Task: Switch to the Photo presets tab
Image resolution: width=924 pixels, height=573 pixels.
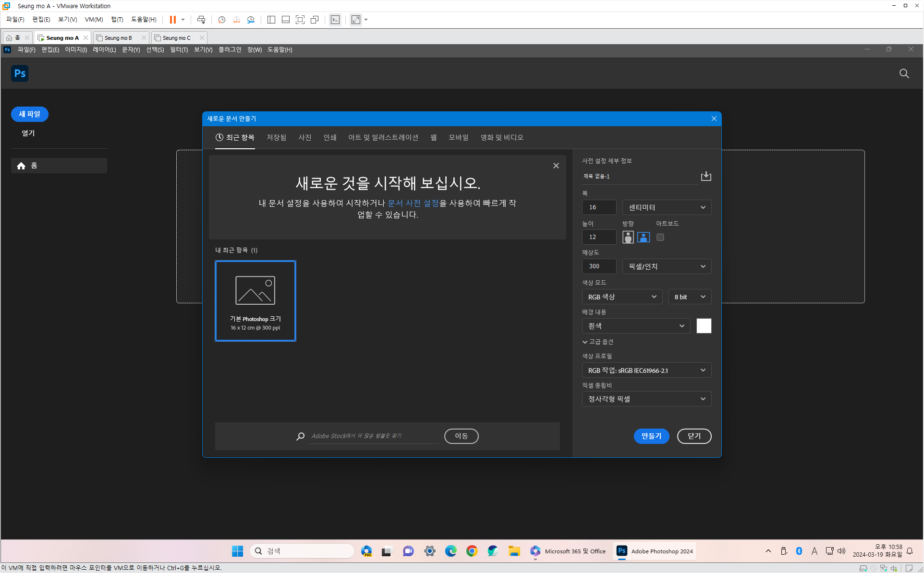Action: [x=304, y=138]
